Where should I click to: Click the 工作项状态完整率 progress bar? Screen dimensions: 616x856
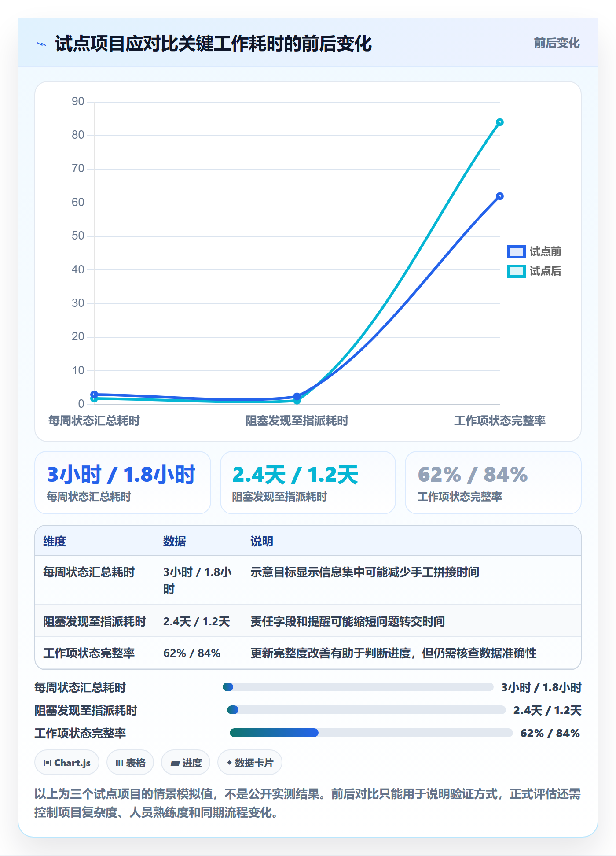point(371,733)
